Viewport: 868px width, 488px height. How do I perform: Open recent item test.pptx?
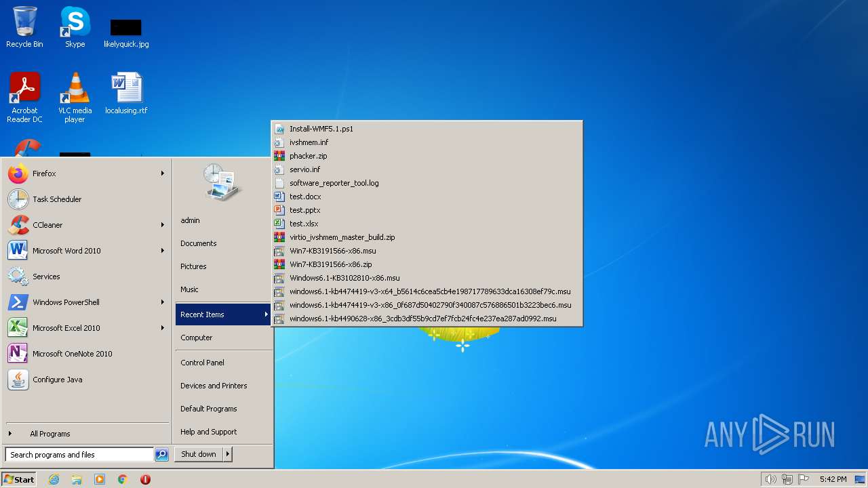click(x=427, y=210)
